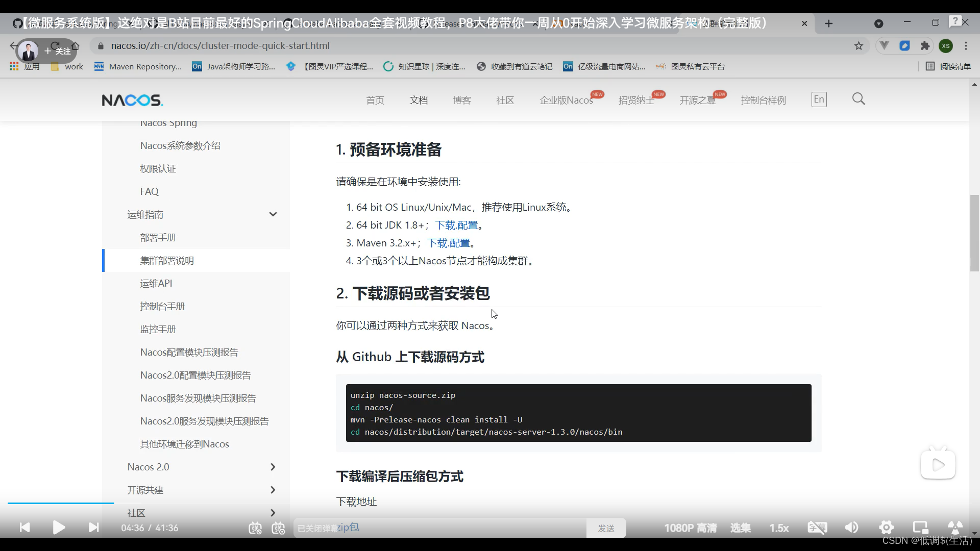This screenshot has width=980, height=551.
Task: Skip to the next video episode
Action: tap(93, 528)
